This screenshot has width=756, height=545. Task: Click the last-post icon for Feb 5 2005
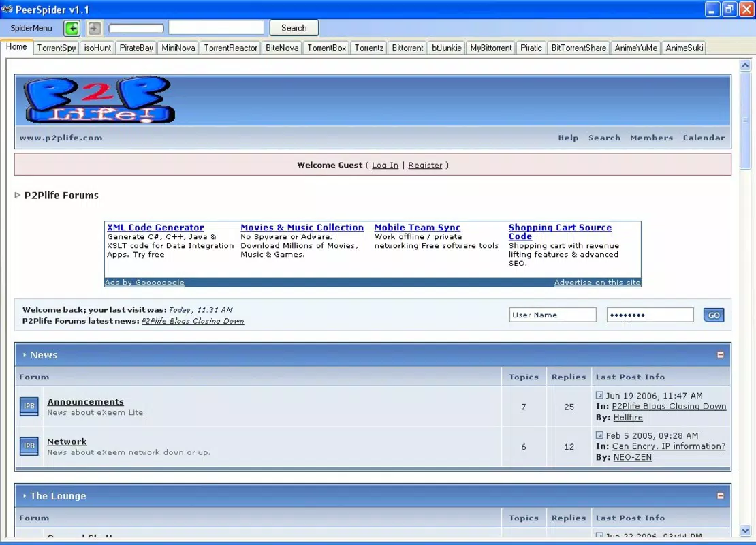599,435
